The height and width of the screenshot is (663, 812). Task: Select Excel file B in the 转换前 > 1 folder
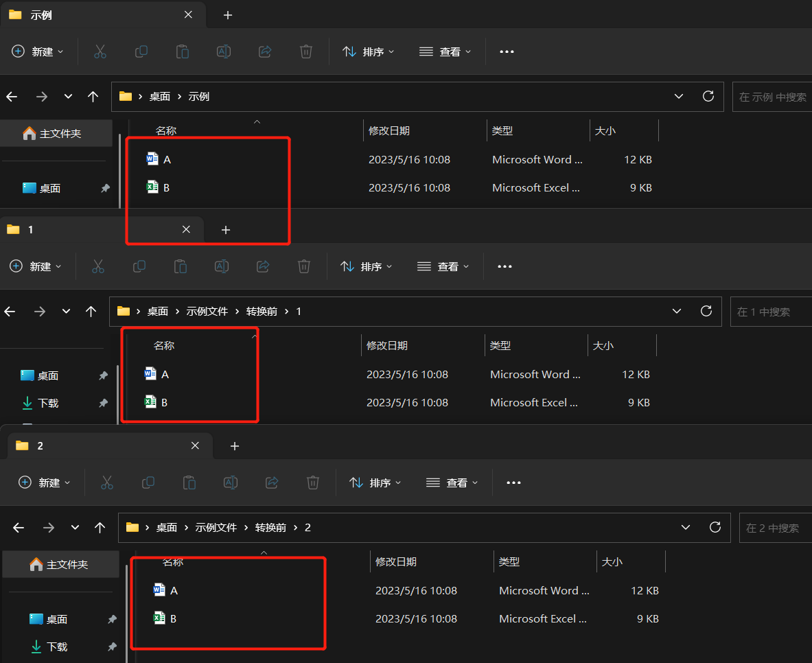164,402
